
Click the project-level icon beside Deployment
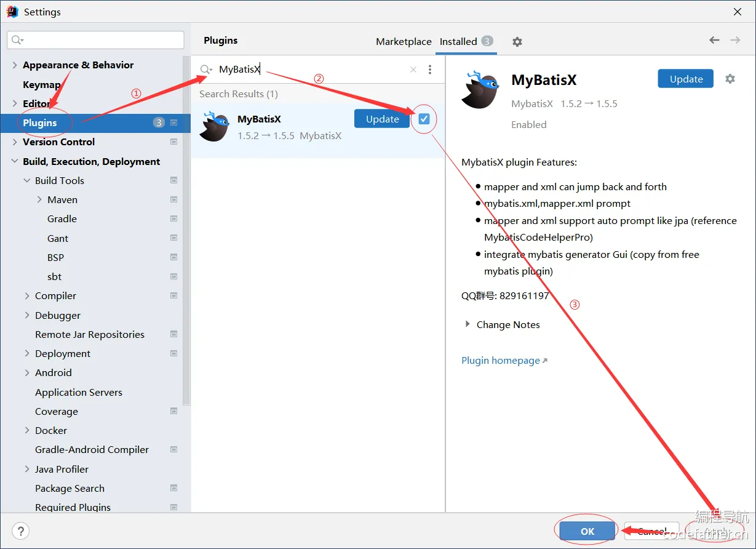[173, 353]
